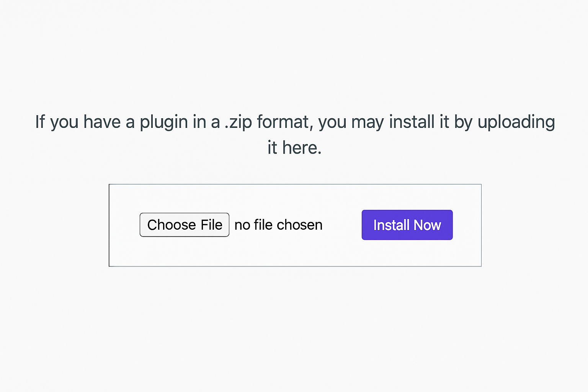588x392 pixels.
Task: Click the word 'format' in the instructions
Action: [284, 122]
